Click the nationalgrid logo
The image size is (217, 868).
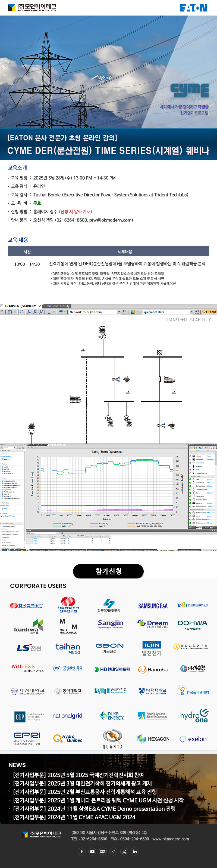coord(67,715)
